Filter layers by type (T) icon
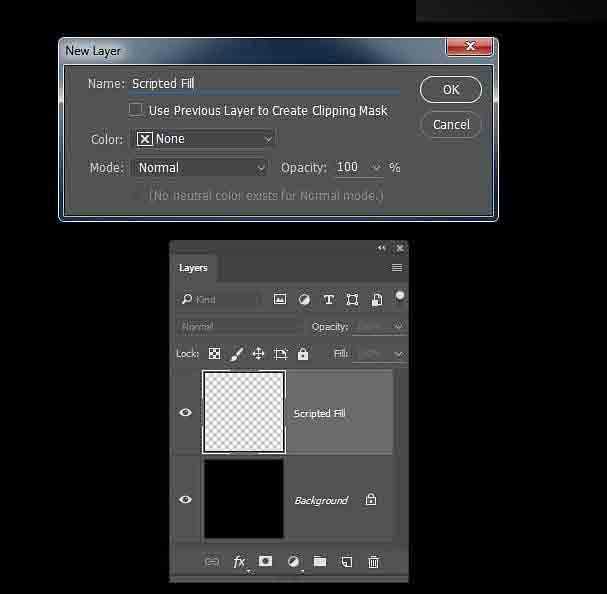 [328, 299]
